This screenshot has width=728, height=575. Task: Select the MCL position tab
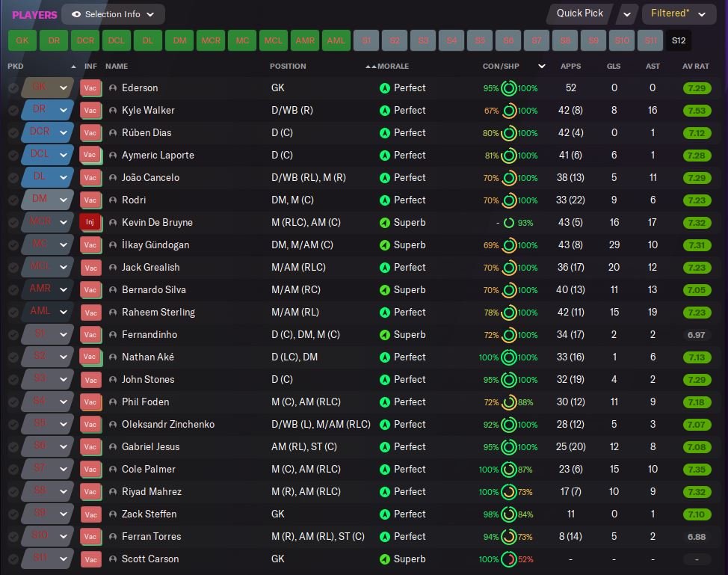(x=274, y=40)
